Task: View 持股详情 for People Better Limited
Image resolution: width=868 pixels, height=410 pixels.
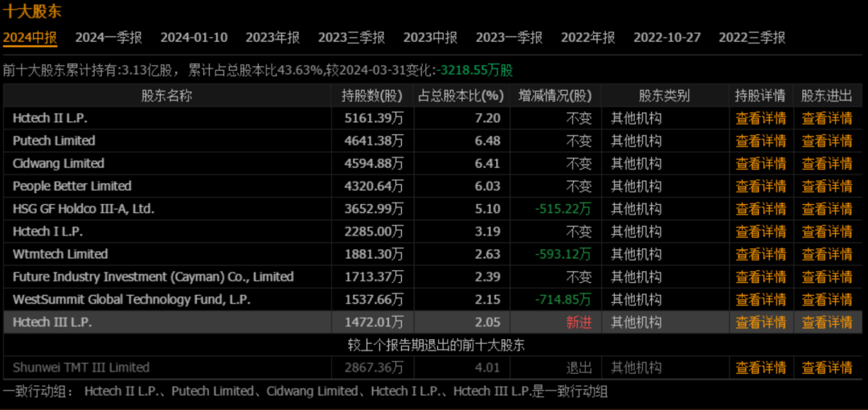Action: click(760, 187)
